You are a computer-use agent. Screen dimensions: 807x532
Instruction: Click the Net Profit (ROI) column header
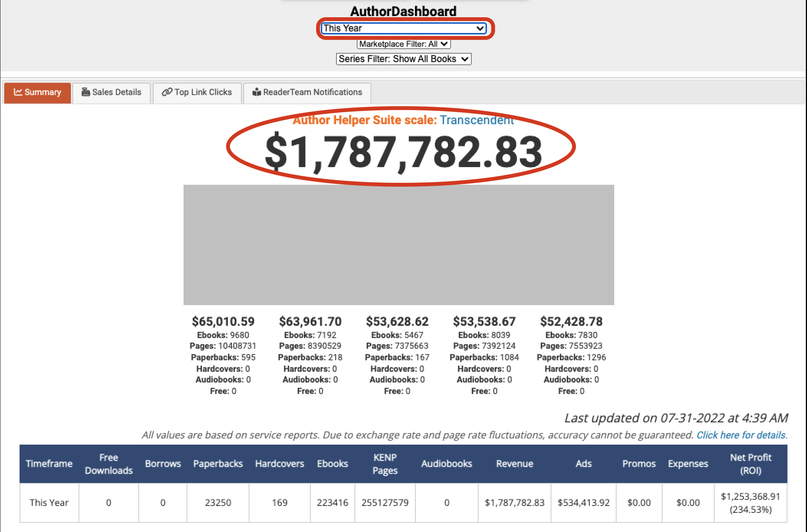[751, 464]
